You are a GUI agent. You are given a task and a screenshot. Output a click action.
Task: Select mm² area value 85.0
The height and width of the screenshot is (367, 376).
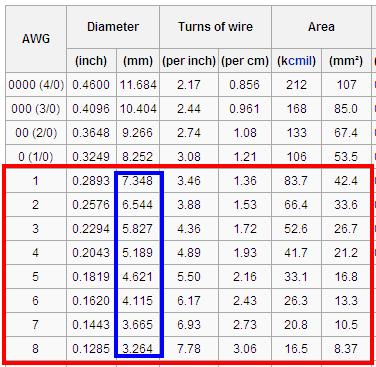click(346, 109)
